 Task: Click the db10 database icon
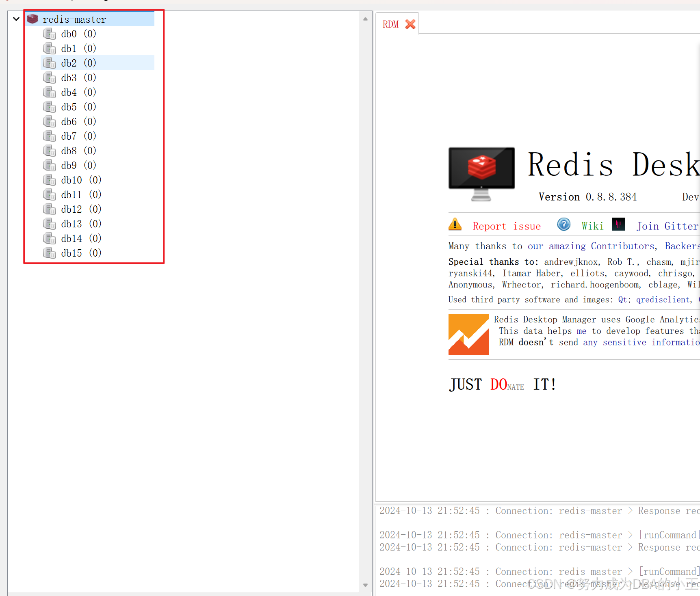[x=50, y=180]
